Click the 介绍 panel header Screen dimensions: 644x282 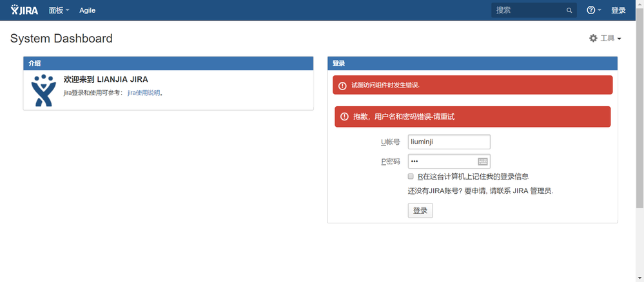168,63
